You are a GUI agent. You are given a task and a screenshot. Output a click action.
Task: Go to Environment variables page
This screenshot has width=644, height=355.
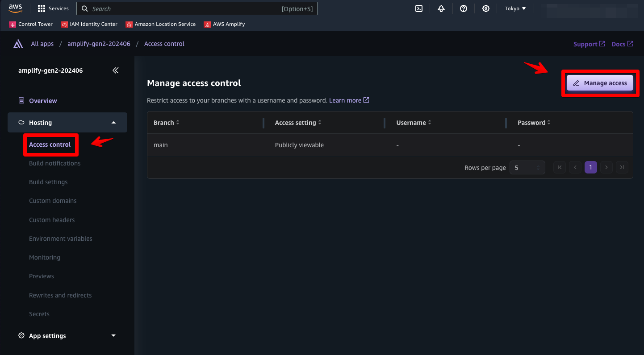[x=61, y=239]
